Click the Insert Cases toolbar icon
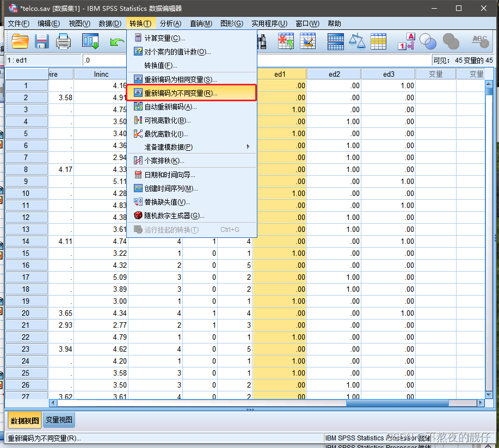 pyautogui.click(x=286, y=41)
